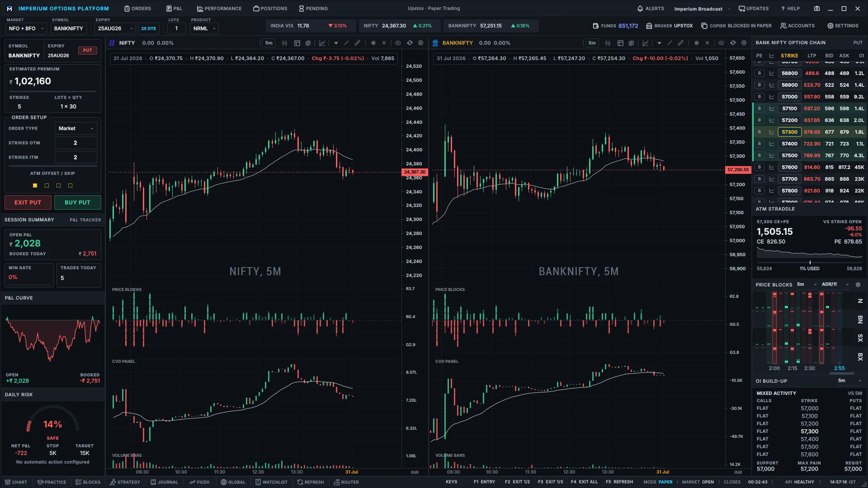This screenshot has height=488, width=868.
Task: Open the Positions tab
Action: (270, 9)
